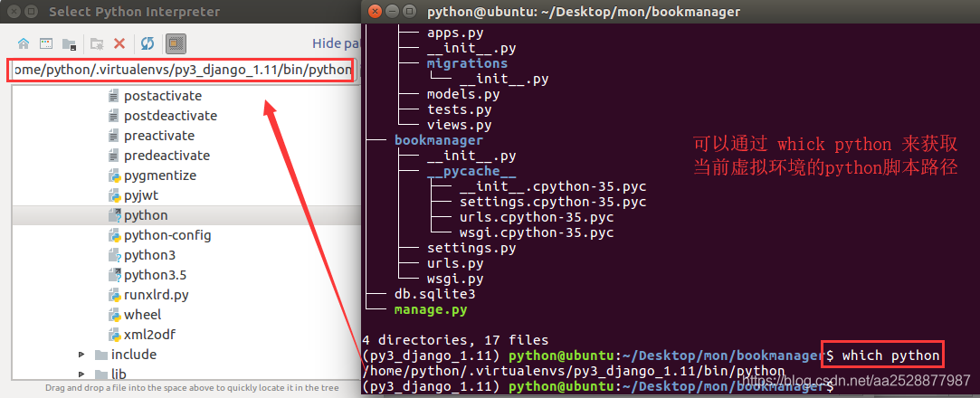Click the predeactivate file icon
The width and height of the screenshot is (980, 398).
(x=113, y=156)
